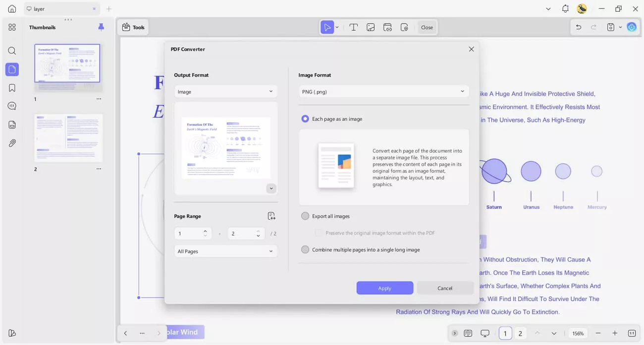644x345 pixels.
Task: Select Each page as an image
Action: point(305,119)
